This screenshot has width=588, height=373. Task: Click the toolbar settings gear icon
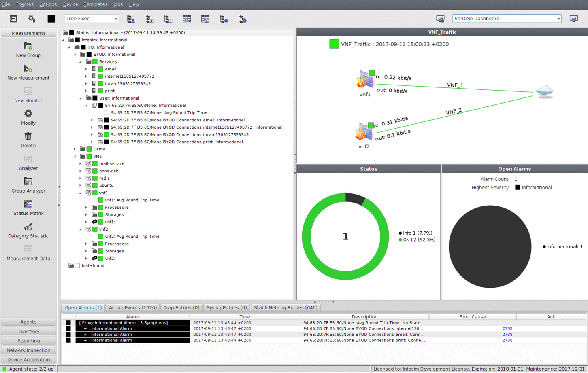point(32,19)
